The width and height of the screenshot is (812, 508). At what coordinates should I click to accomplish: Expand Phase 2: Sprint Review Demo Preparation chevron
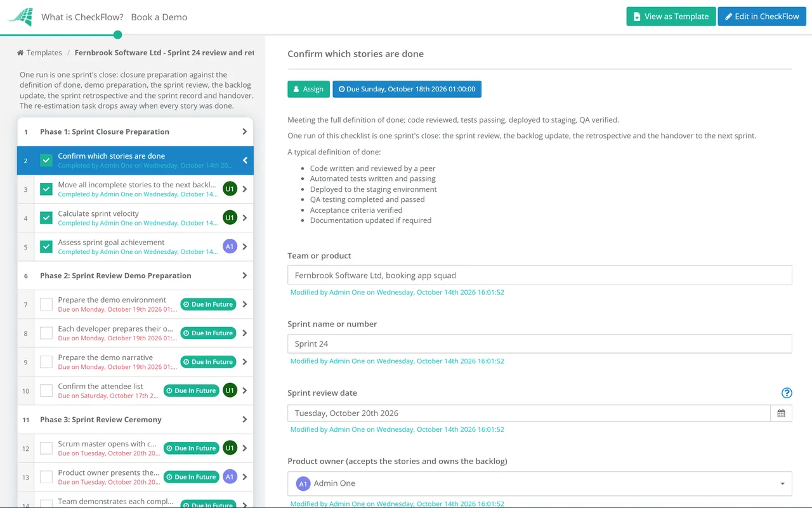pyautogui.click(x=245, y=276)
